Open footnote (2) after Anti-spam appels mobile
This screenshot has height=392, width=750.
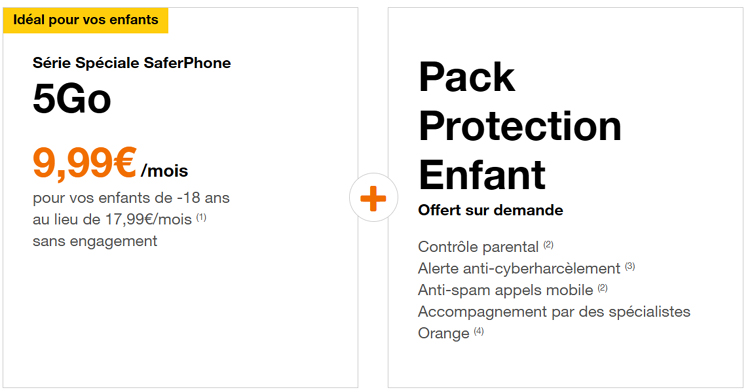click(x=603, y=288)
